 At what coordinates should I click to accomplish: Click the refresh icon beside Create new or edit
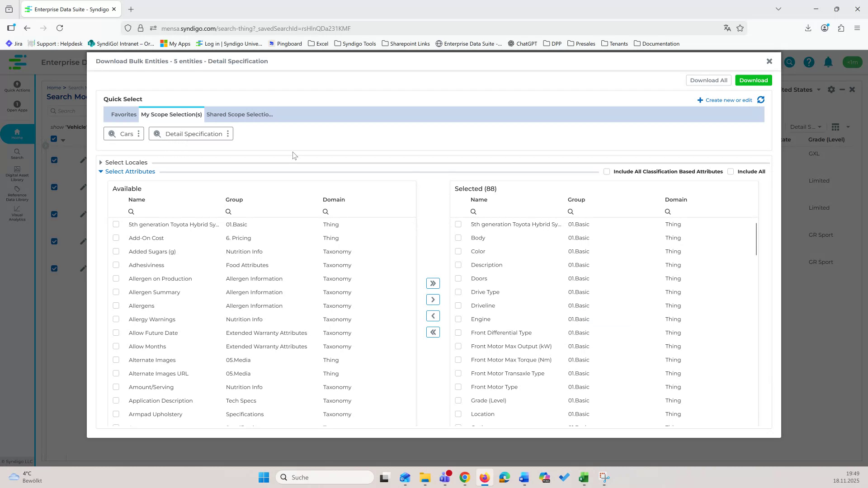(x=761, y=100)
